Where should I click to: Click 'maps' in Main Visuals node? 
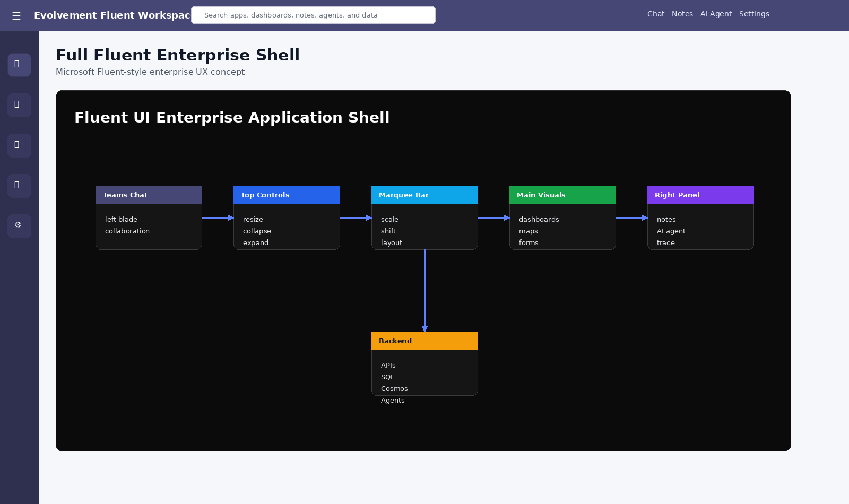tap(529, 231)
